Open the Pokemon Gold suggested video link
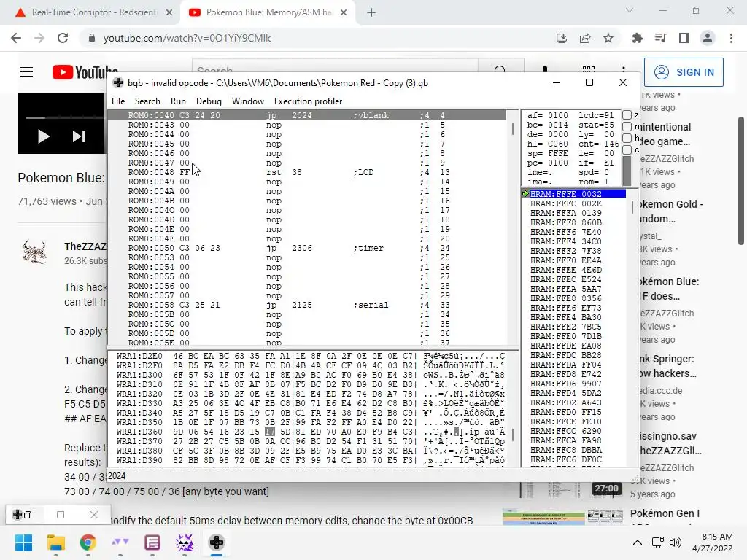747x560 pixels. (x=671, y=211)
